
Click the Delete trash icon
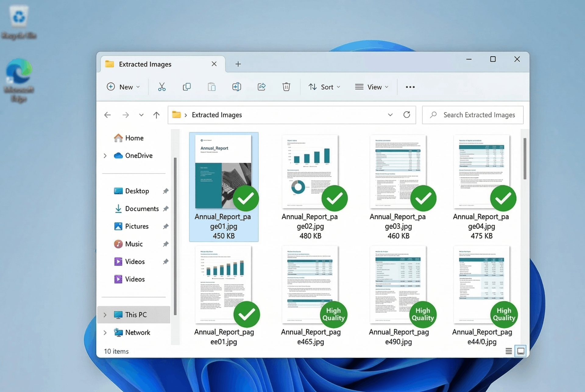pyautogui.click(x=286, y=87)
